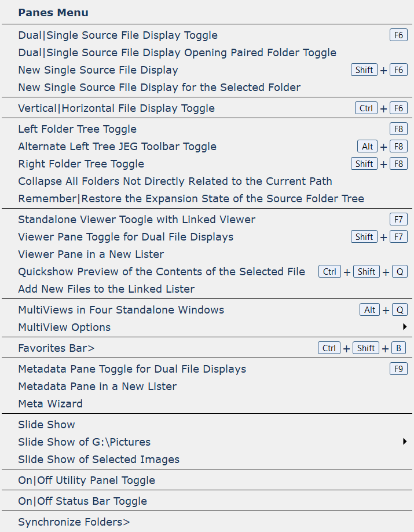Launch MultiViews in Four Standalone Windows

[x=120, y=310]
